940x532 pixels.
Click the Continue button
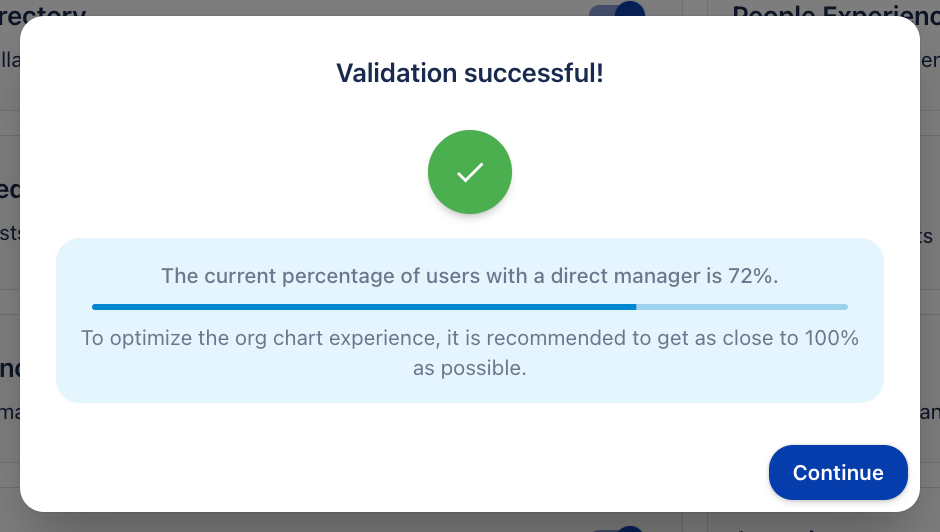coord(838,472)
